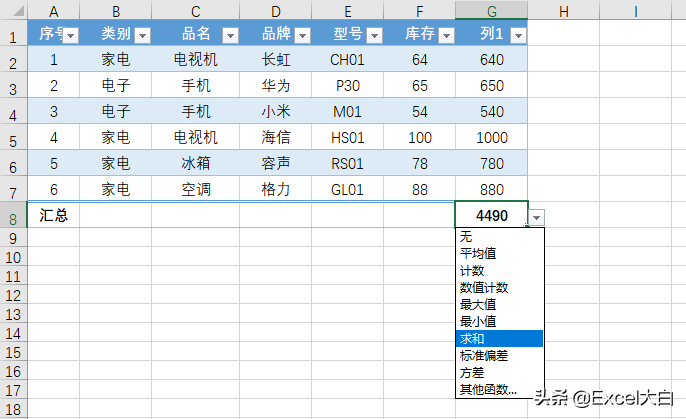Click the total cell showing 4490

(x=492, y=215)
